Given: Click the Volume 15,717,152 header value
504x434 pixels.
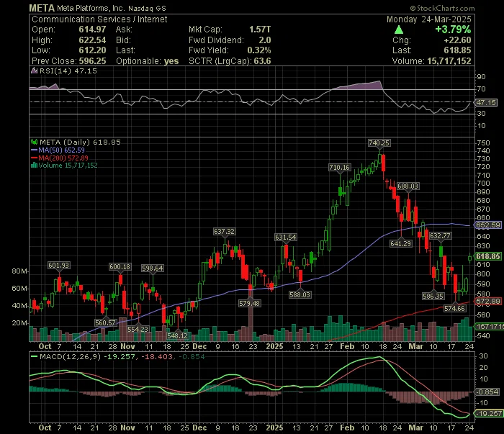Looking at the screenshot, I should coord(449,61).
